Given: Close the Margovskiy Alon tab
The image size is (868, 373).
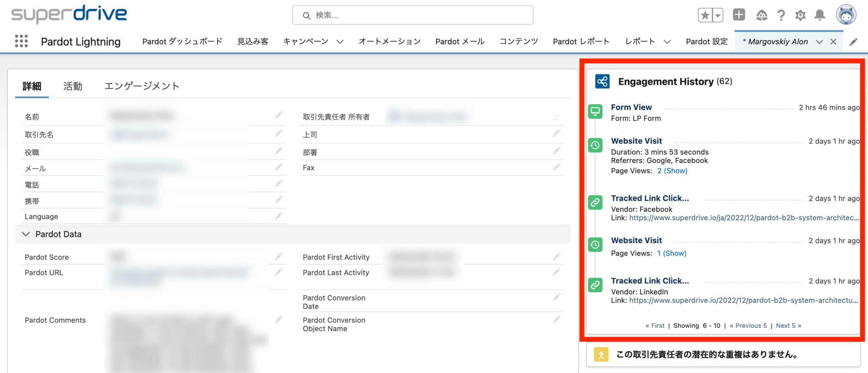Looking at the screenshot, I should point(833,42).
